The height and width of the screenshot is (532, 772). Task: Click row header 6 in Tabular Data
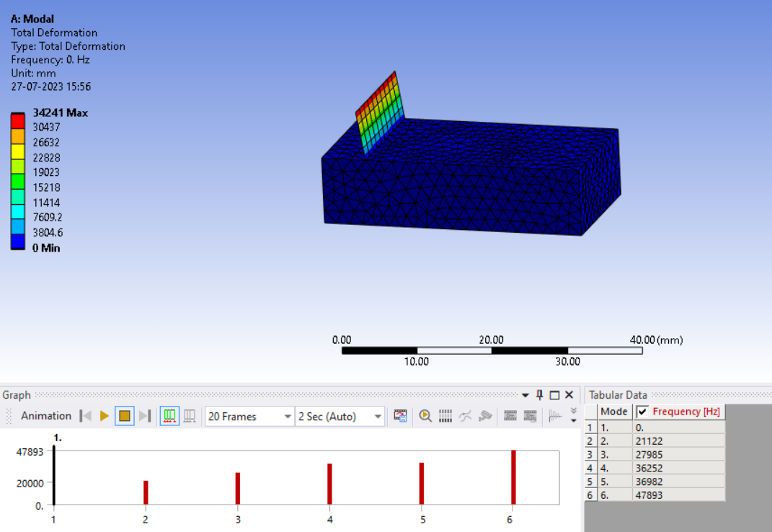(x=590, y=495)
